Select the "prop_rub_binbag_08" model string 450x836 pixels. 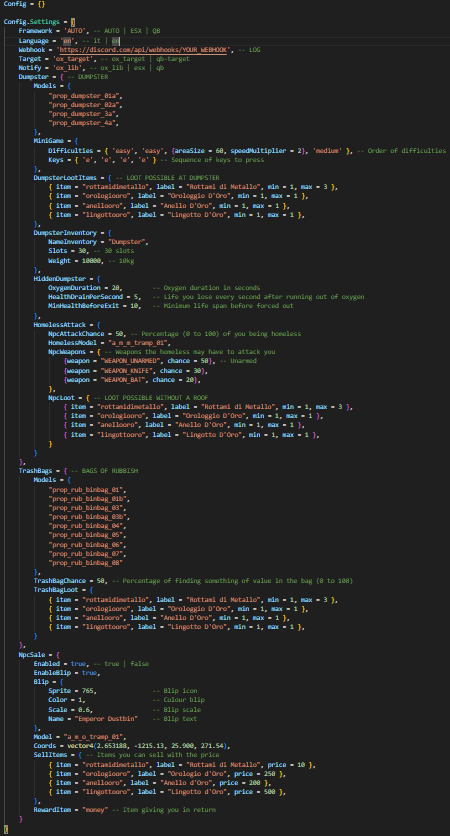85,562
